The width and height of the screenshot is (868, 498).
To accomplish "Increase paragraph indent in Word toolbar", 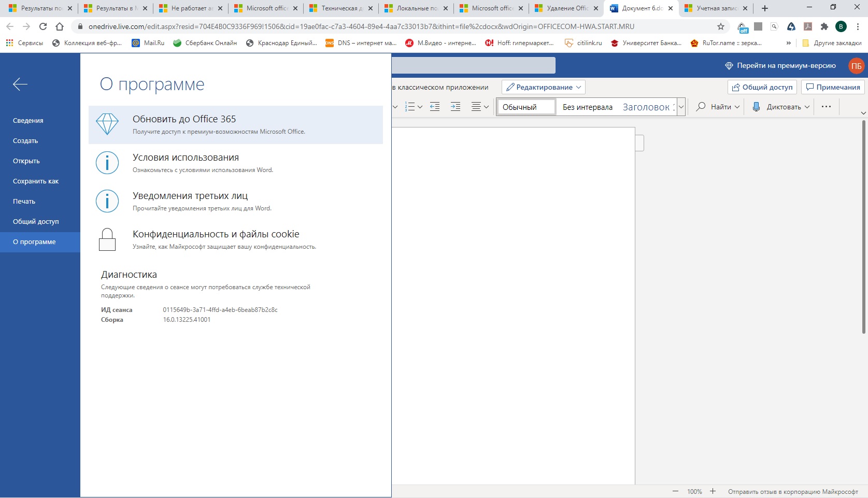I will [456, 107].
